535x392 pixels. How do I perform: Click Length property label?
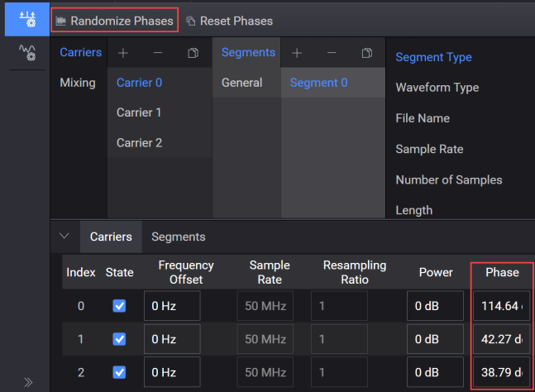click(x=414, y=211)
